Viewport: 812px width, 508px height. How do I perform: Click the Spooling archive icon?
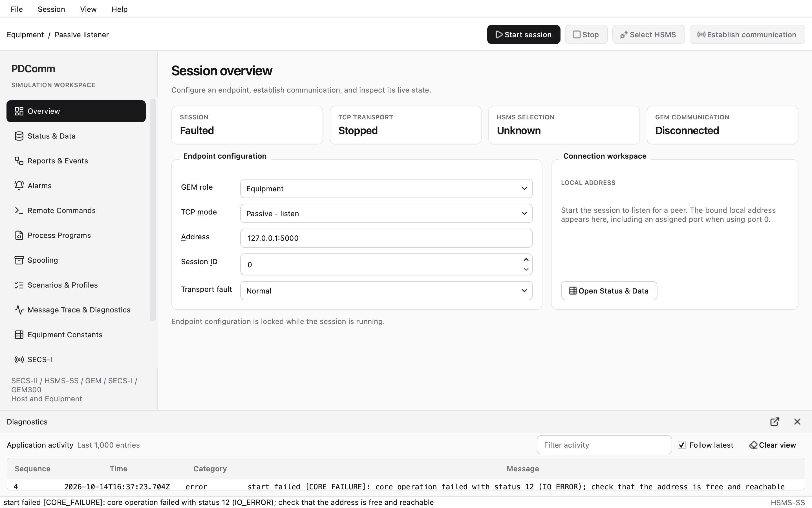(x=19, y=260)
